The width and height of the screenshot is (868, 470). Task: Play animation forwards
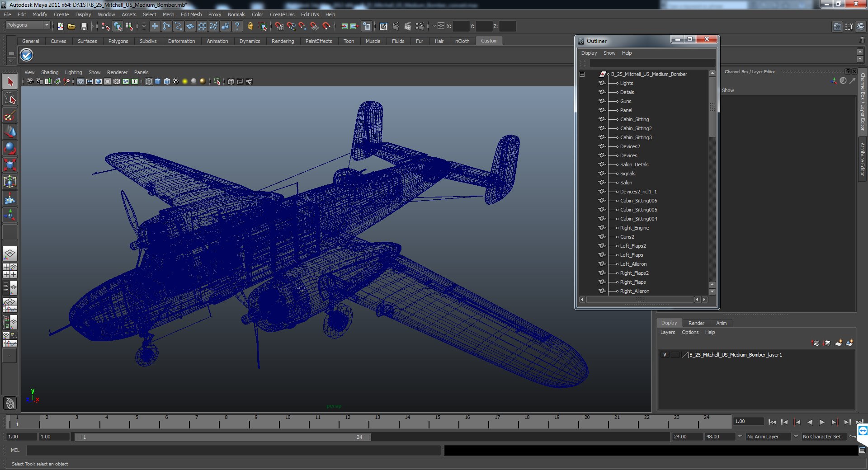click(x=822, y=422)
